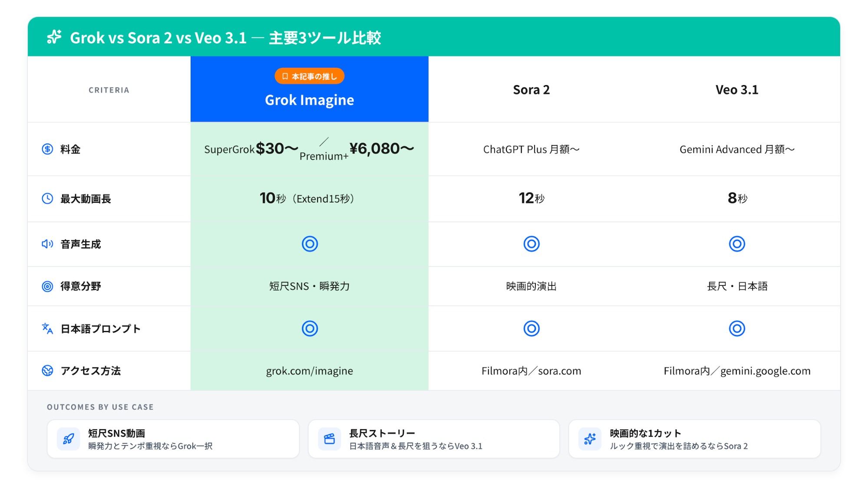The width and height of the screenshot is (868, 488).
Task: Click the 10秒（Extend15秒）cell
Action: [310, 198]
